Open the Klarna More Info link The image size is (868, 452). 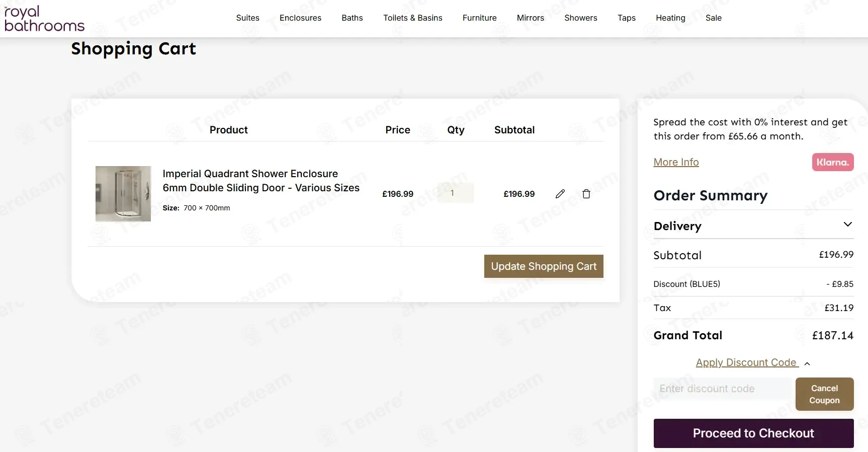[676, 162]
